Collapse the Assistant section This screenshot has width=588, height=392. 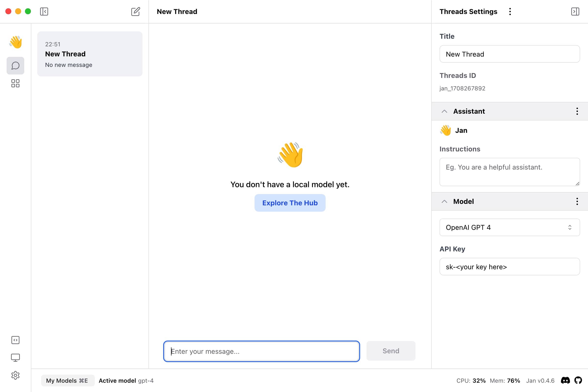pos(444,111)
